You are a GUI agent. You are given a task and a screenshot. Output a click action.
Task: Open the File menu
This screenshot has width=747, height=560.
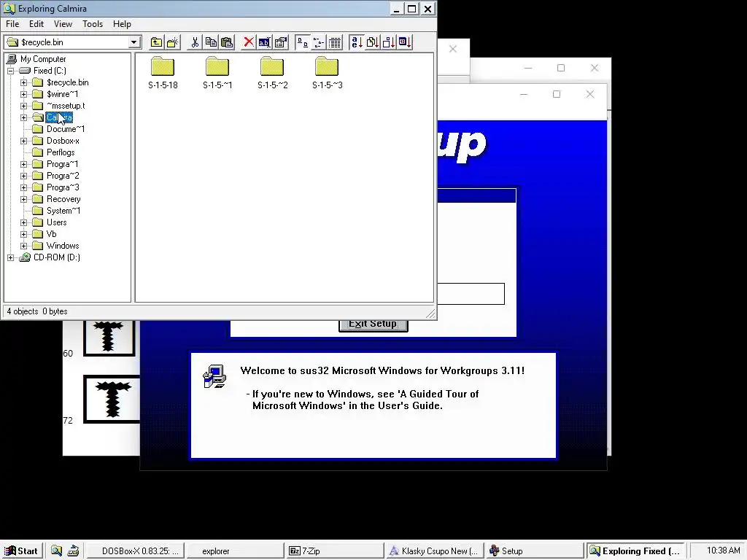click(12, 24)
